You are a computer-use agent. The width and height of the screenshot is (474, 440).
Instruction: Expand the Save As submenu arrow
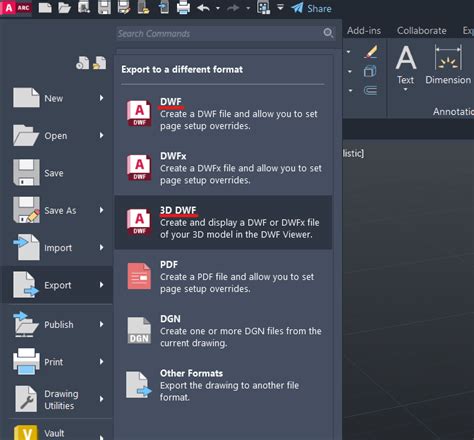point(101,210)
